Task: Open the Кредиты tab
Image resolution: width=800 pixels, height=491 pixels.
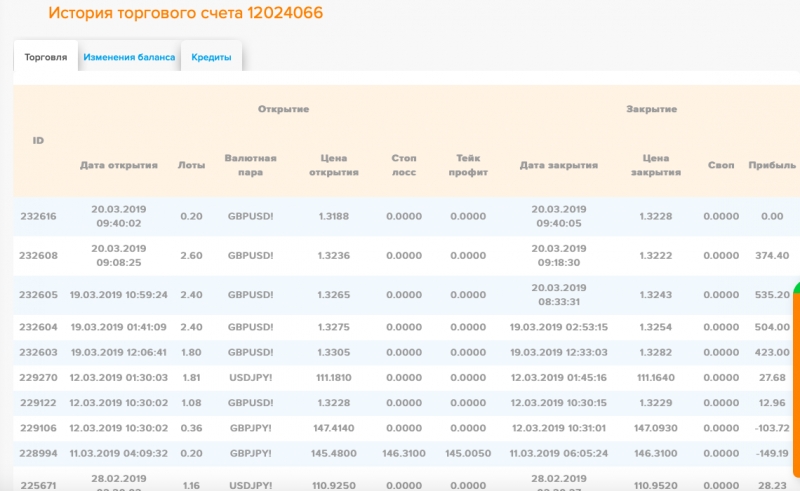Action: coord(211,57)
